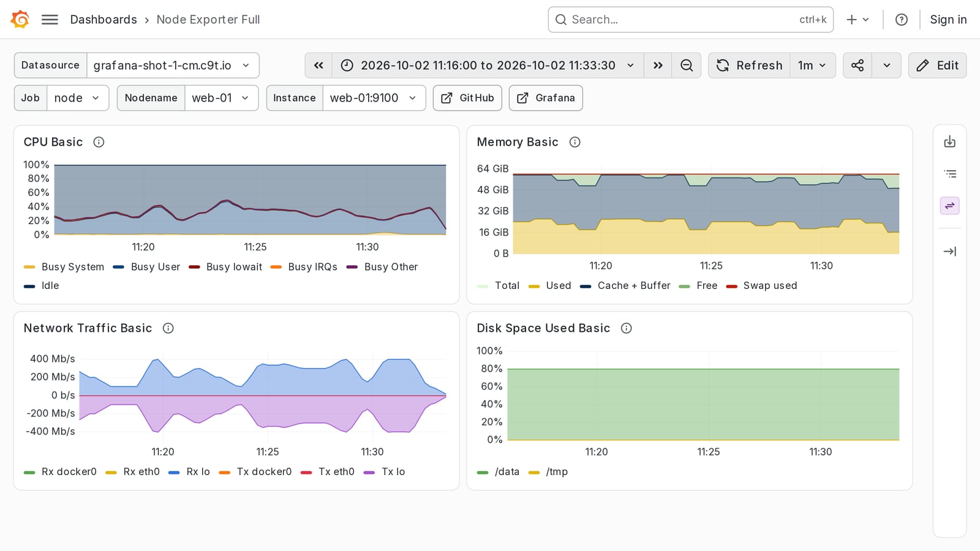The image size is (980, 551).
Task: Click the CPU Basic panel title
Action: (53, 142)
